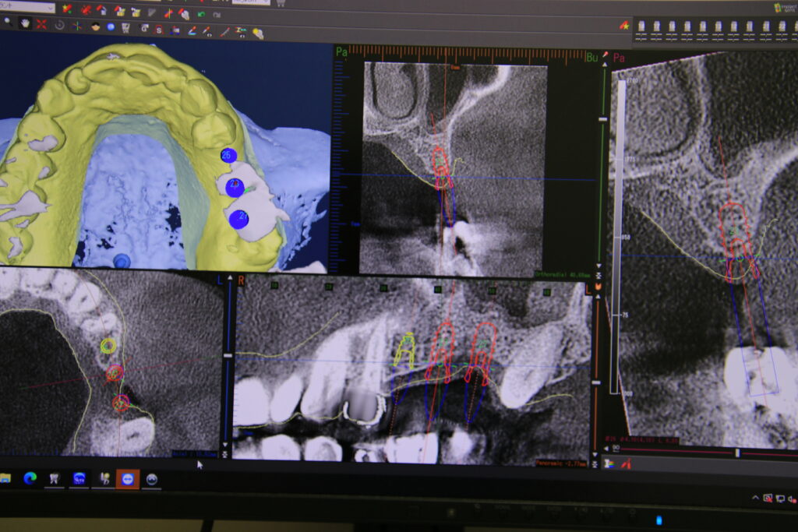Show hidden system tray icons chevron

point(755,498)
